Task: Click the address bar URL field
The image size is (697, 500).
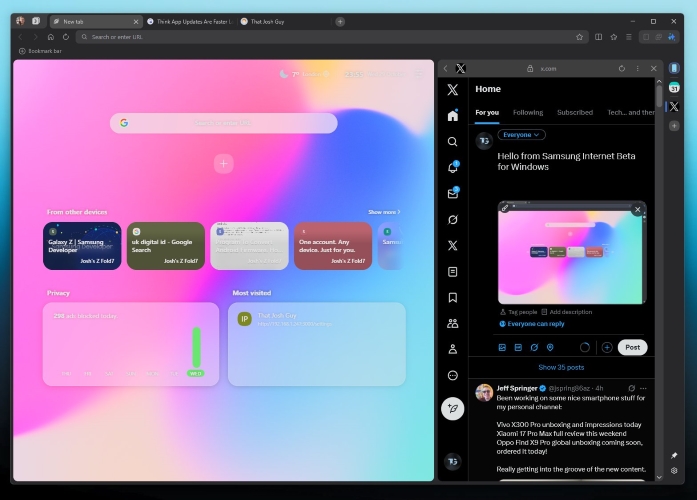Action: tap(332, 37)
